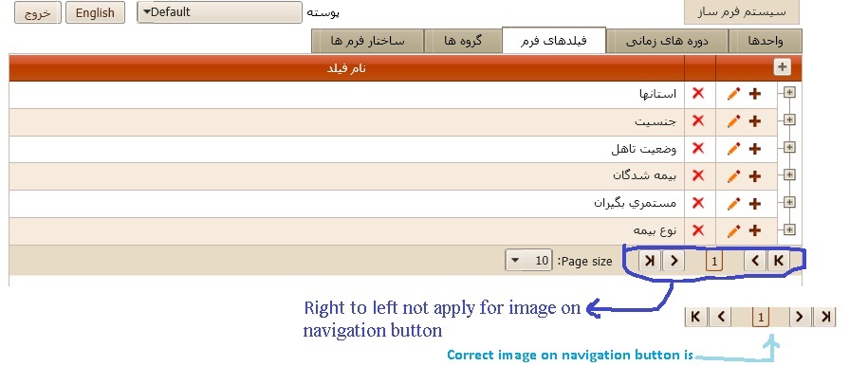Delete the بیمه شدگان row
This screenshot has height=366, width=868.
(698, 175)
